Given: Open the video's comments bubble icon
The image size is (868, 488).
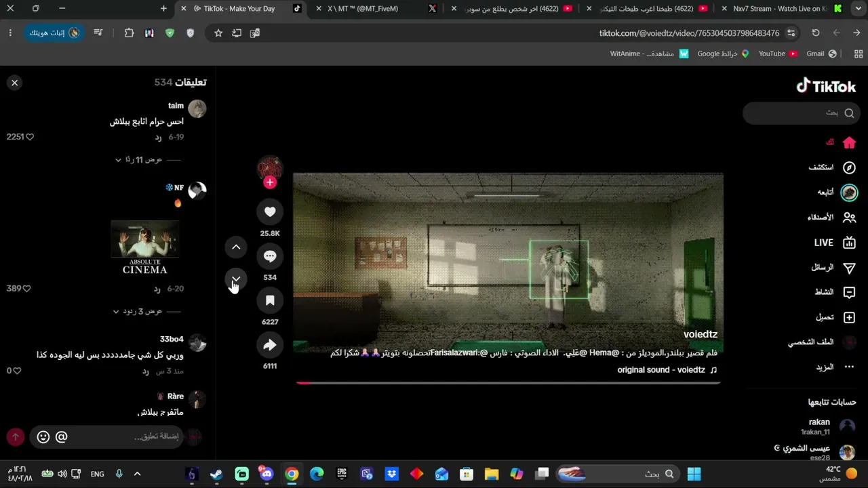Looking at the screenshot, I should [270, 256].
